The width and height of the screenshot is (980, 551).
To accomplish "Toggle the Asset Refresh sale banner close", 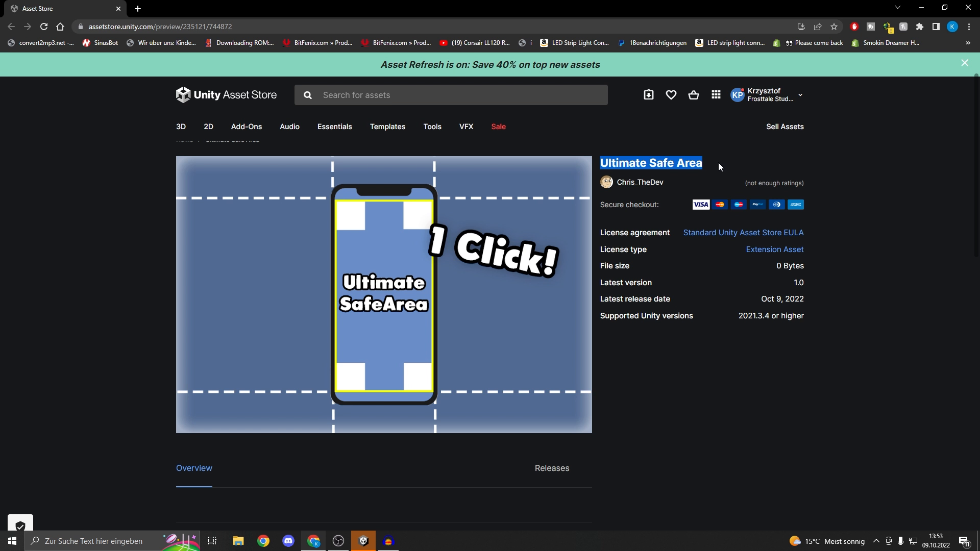I will (x=965, y=63).
